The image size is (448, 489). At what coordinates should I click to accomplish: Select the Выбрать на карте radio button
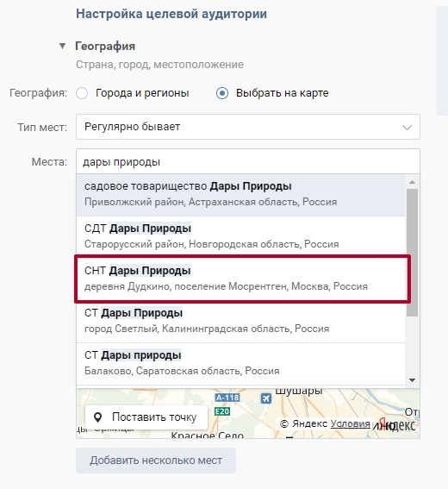pyautogui.click(x=222, y=93)
